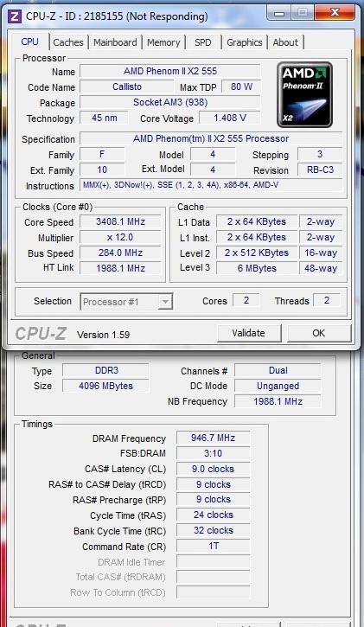Open the Graphics tab

[x=244, y=42]
